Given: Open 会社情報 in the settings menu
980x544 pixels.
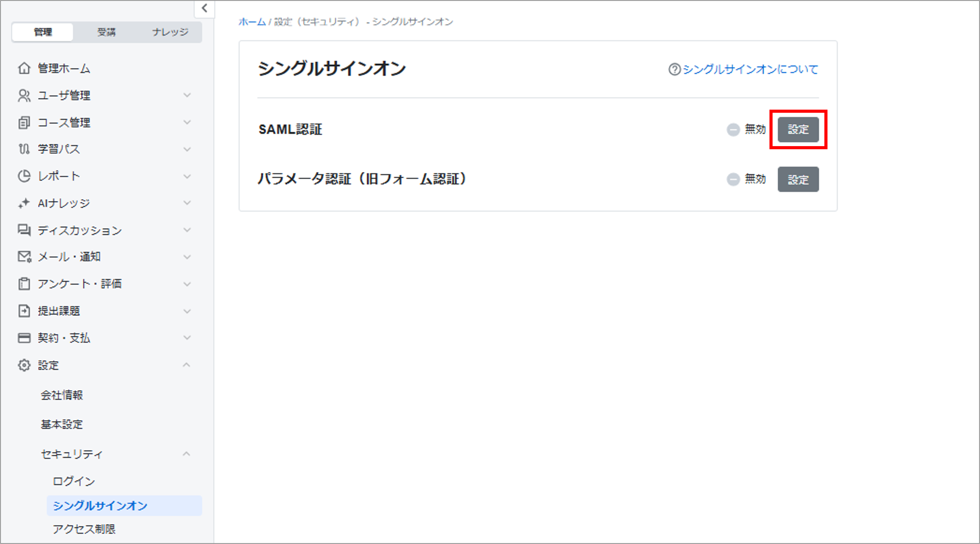Looking at the screenshot, I should pos(62,395).
